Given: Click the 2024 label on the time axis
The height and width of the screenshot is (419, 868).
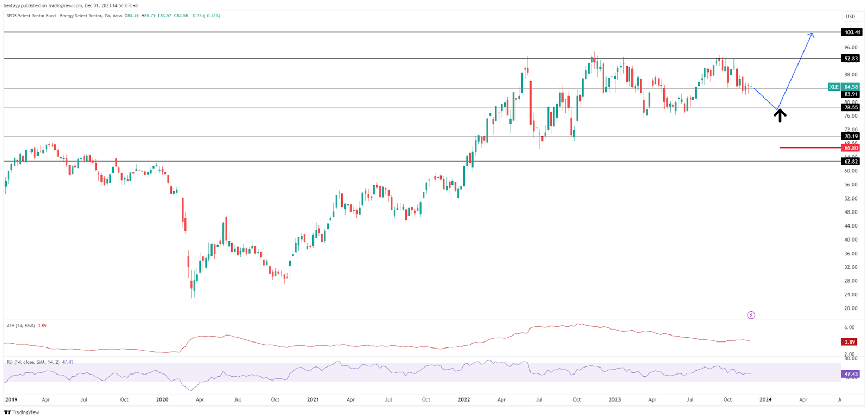Looking at the screenshot, I should coord(765,399).
